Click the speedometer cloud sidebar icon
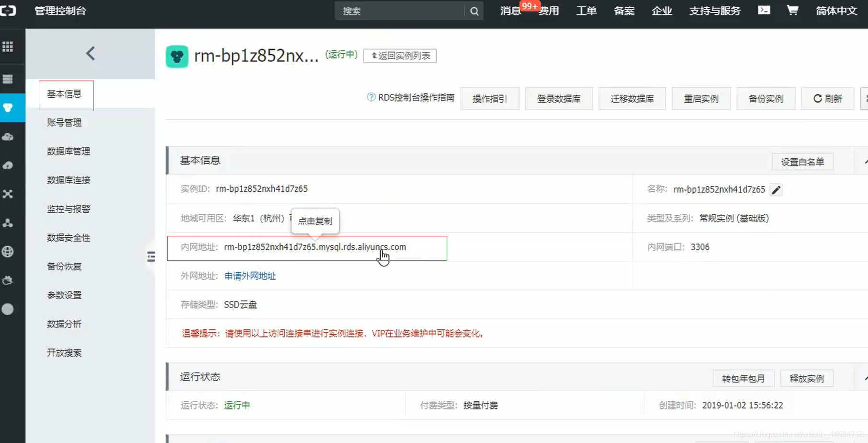The image size is (868, 443). 8,165
